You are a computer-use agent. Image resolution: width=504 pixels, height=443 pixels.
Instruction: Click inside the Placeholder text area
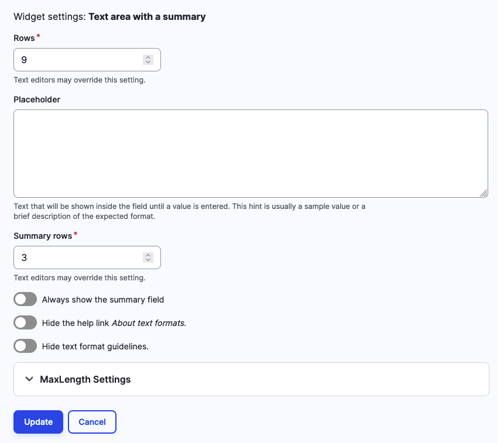pos(251,153)
